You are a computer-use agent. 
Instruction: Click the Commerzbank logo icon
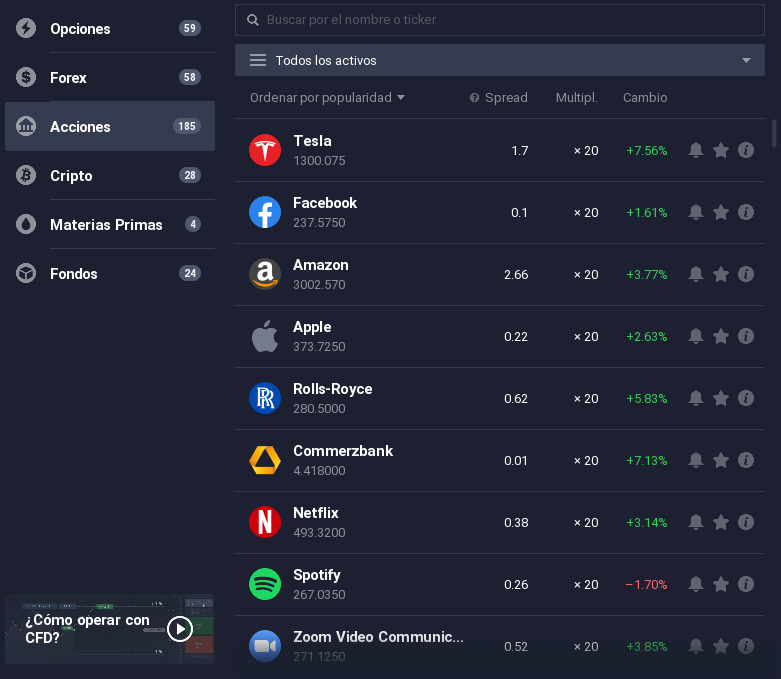[x=265, y=460]
